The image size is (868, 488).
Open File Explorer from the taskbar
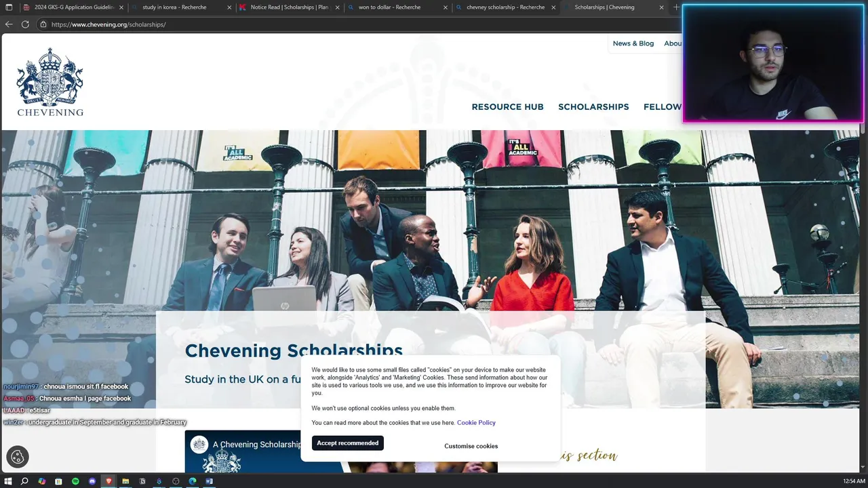(x=125, y=481)
